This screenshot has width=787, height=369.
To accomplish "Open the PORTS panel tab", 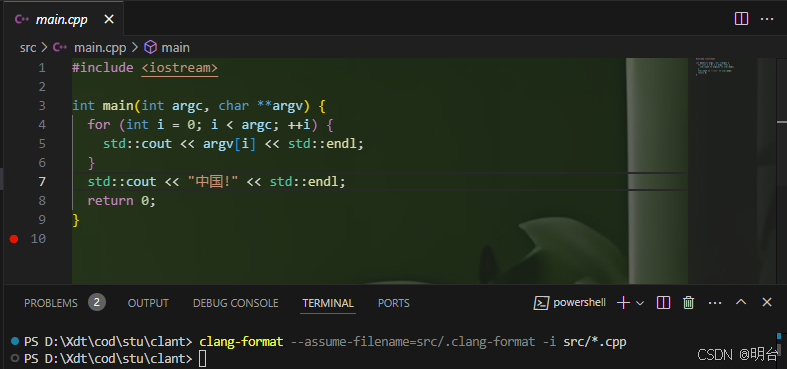I will pos(394,303).
